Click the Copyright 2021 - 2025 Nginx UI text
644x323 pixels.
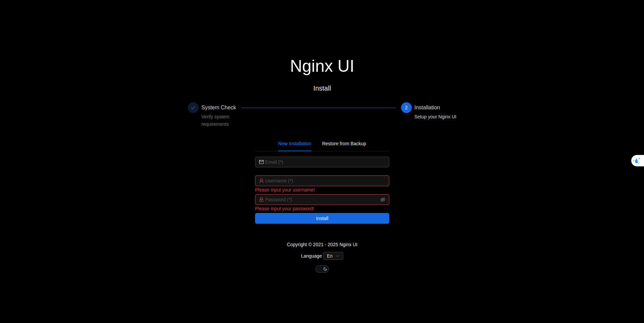tap(322, 245)
